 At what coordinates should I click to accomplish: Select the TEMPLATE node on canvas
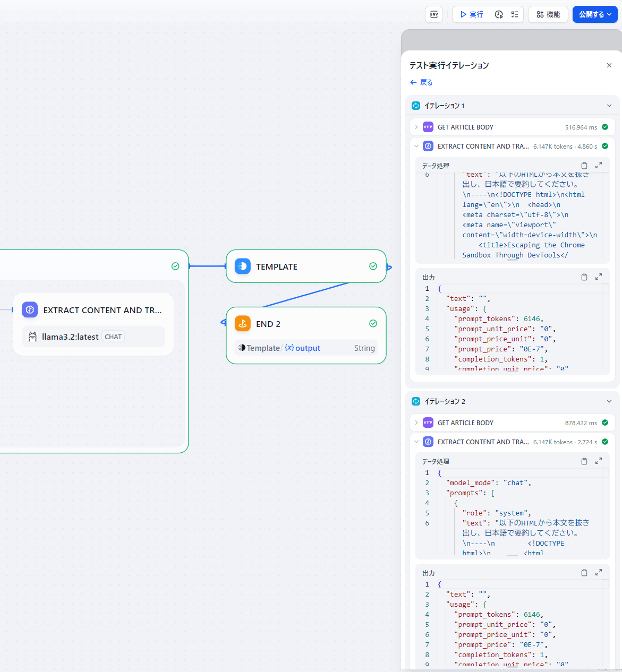coord(306,266)
